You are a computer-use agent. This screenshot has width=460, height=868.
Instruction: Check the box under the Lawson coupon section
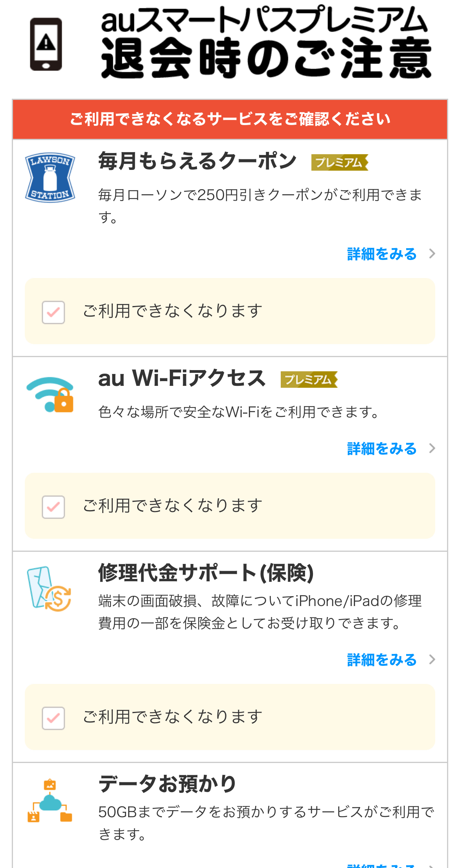(x=53, y=312)
